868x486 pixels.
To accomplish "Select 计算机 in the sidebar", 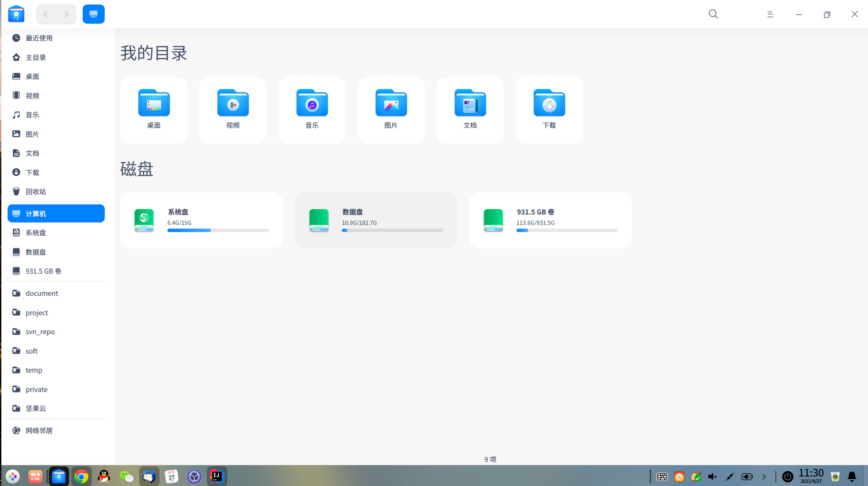I will 56,214.
